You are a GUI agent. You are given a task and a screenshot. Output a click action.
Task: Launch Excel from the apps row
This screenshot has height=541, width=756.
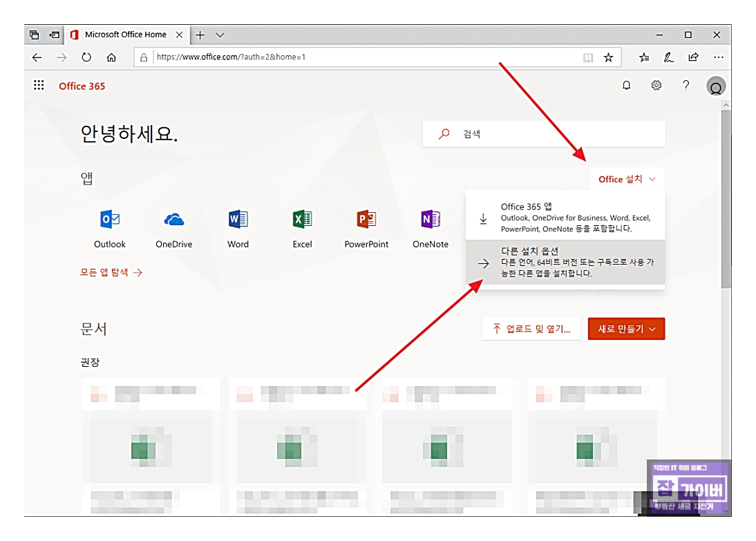[x=302, y=220]
